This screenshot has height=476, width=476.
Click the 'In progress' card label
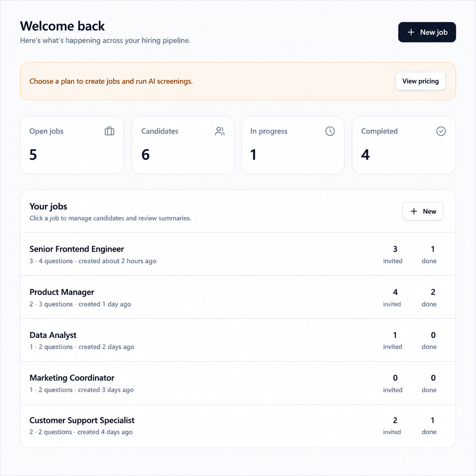[269, 131]
